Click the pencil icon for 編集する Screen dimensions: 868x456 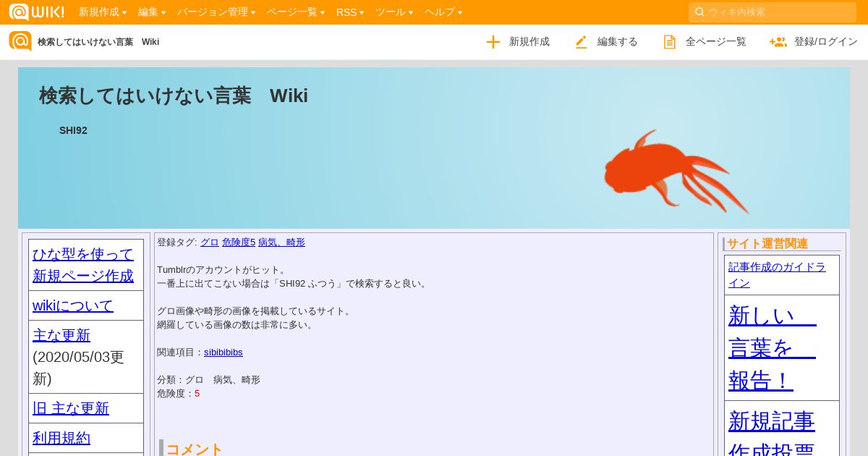click(x=582, y=42)
